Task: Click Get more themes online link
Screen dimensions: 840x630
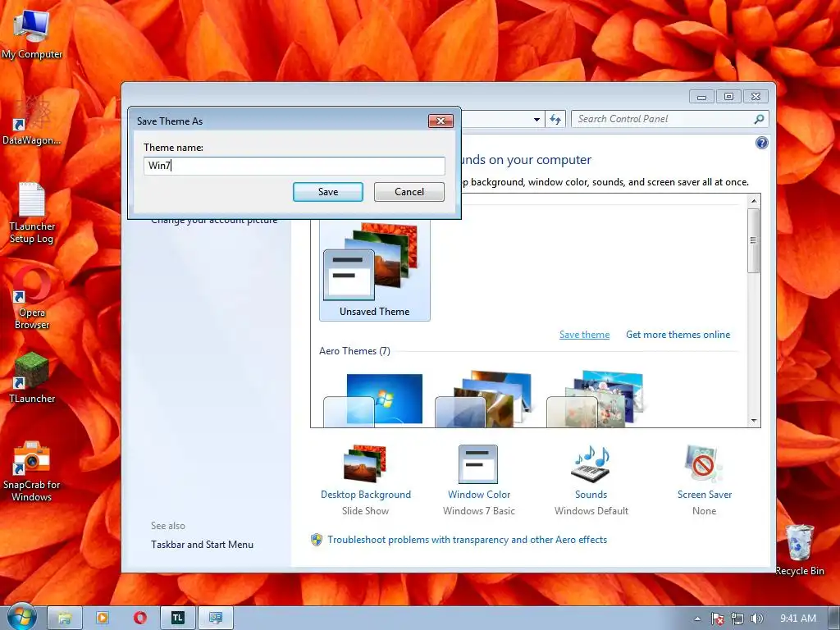Action: pyautogui.click(x=678, y=335)
